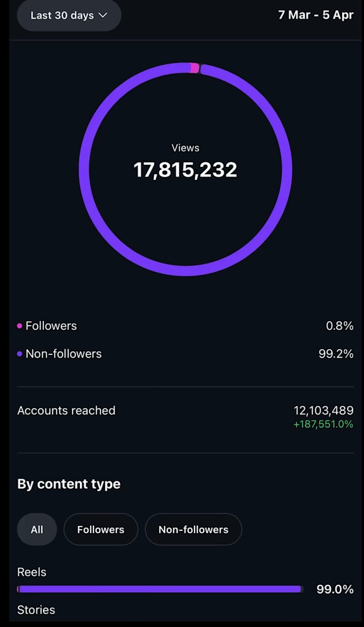Click the 12,103,489 accounts reached figure

(324, 410)
